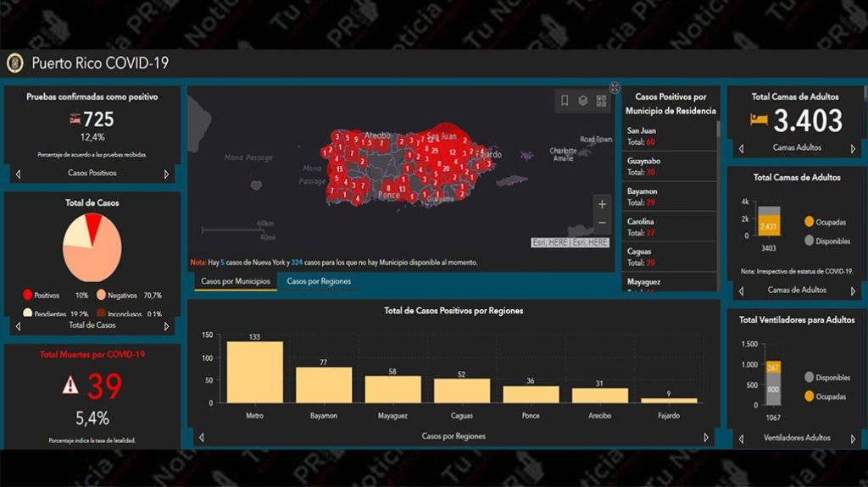This screenshot has width=868, height=487.
Task: Click the Puerto Rico government seal logo
Action: point(14,64)
